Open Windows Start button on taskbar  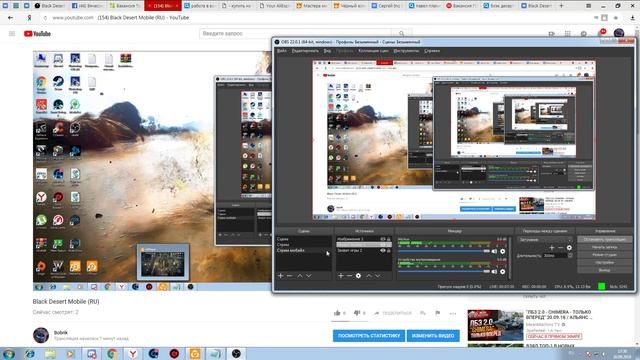pyautogui.click(x=8, y=354)
